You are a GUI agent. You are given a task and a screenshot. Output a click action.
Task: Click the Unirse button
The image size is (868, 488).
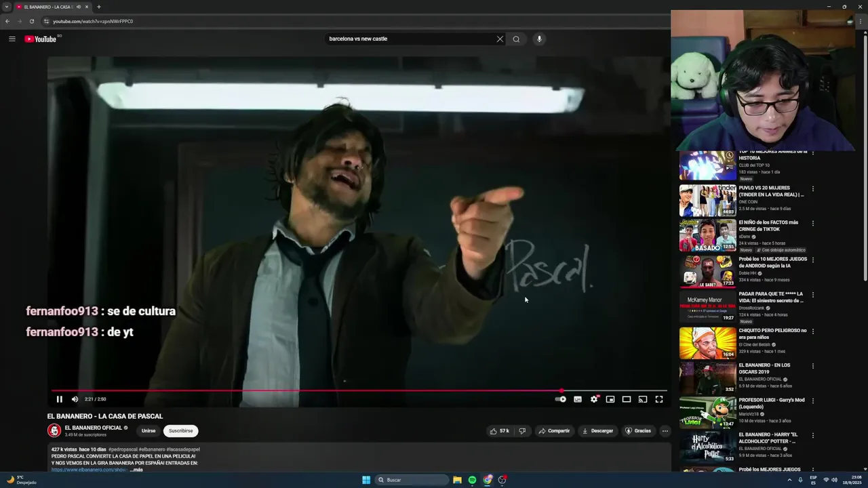(x=149, y=431)
